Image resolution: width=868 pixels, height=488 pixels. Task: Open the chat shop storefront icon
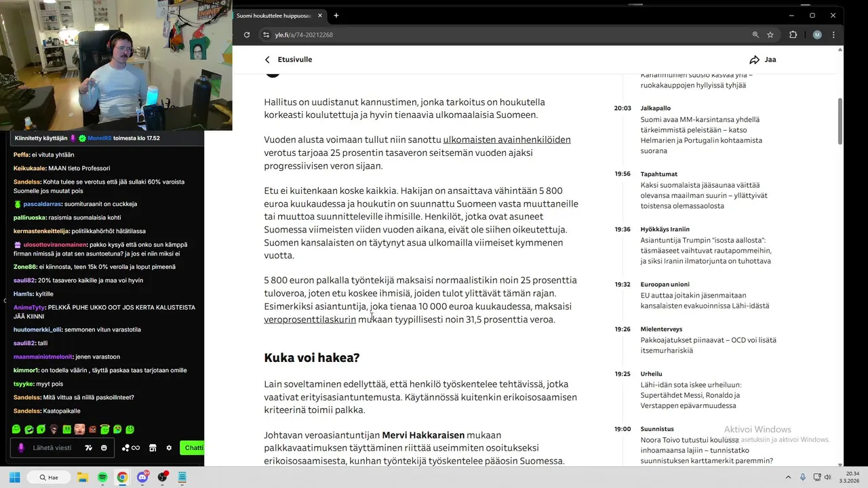[153, 448]
